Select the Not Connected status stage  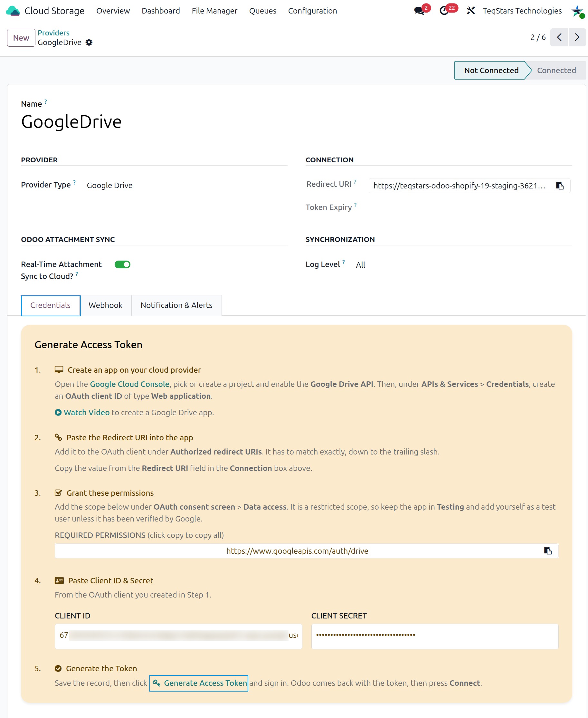pos(491,71)
